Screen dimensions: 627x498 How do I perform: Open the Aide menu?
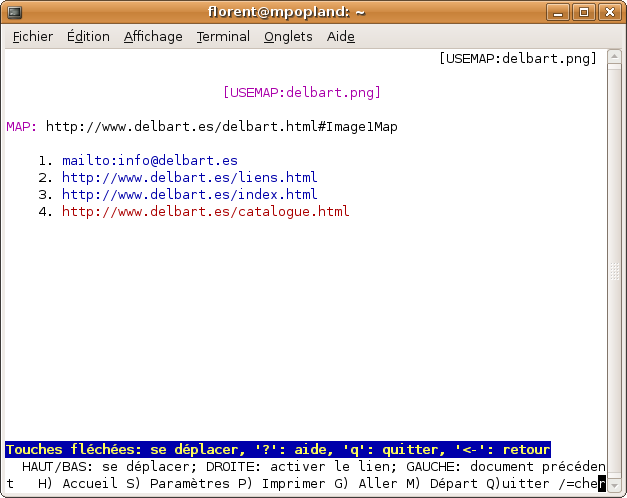click(341, 37)
